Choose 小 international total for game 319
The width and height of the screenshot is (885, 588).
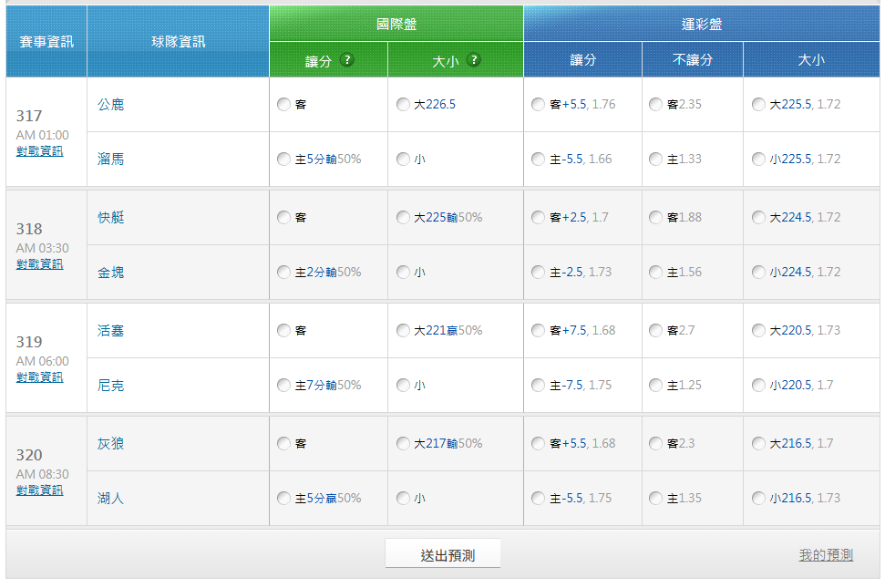coord(403,385)
